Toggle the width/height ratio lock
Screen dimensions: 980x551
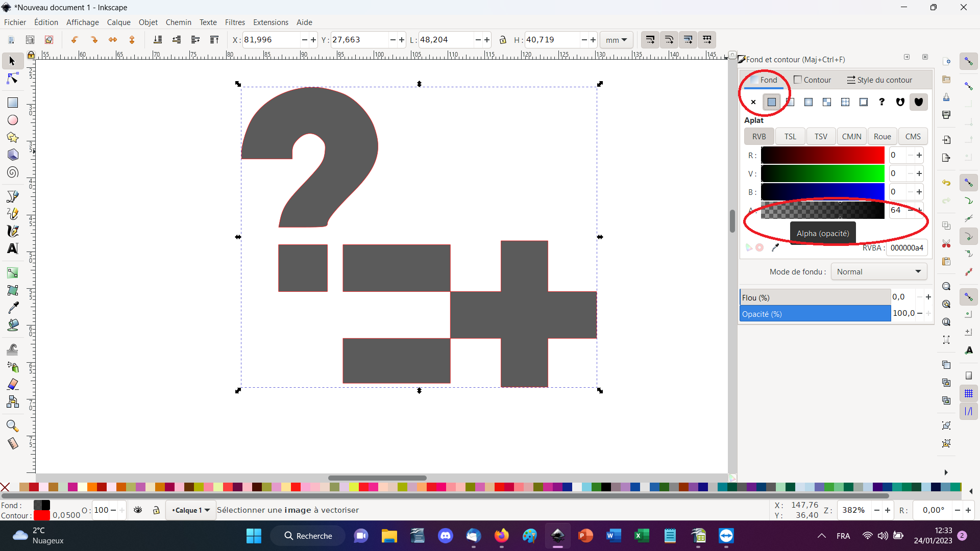503,40
